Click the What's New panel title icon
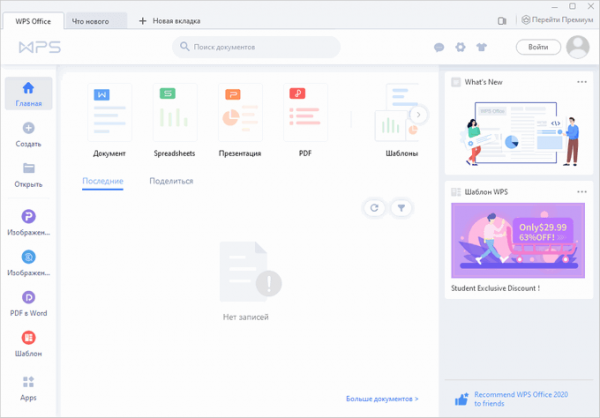The height and width of the screenshot is (418, 600). click(456, 82)
